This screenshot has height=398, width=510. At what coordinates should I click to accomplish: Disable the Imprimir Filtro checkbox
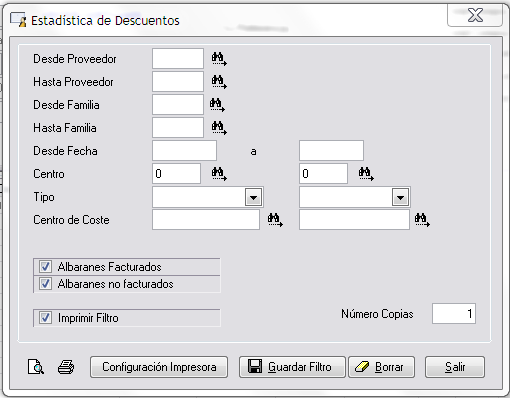click(45, 318)
